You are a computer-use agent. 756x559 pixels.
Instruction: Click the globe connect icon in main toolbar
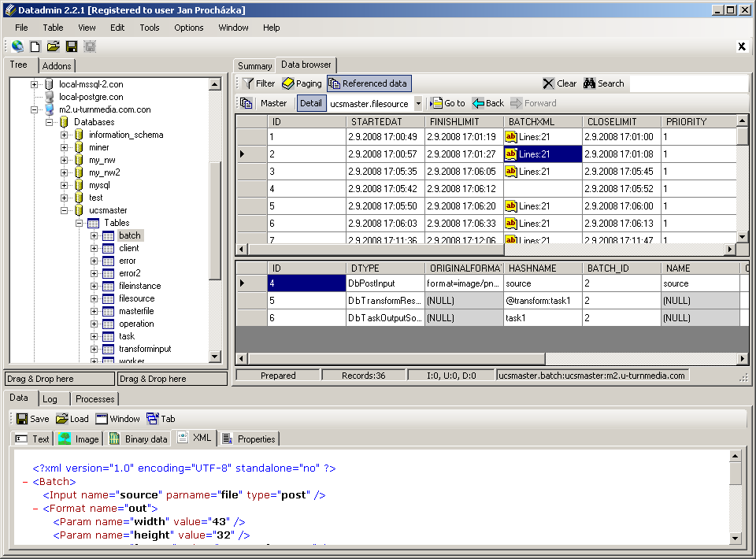[x=17, y=46]
